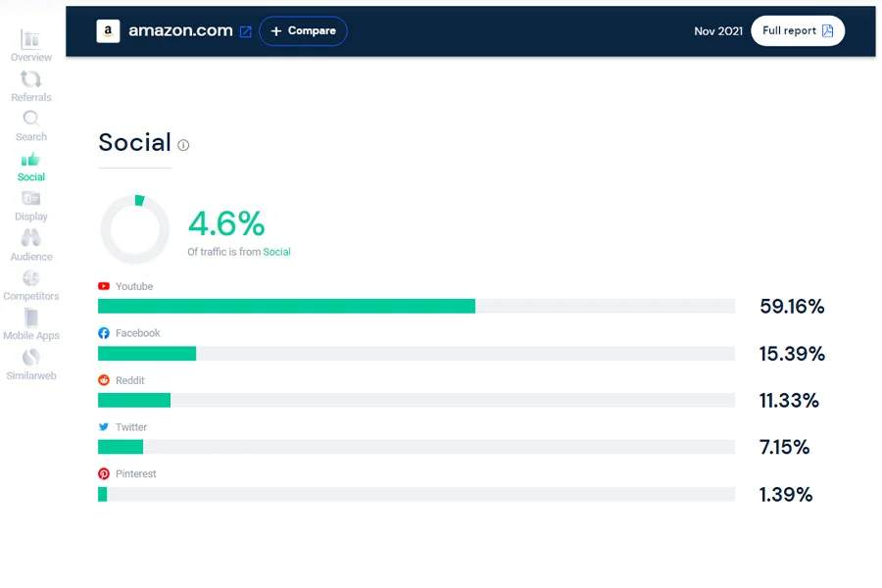Screen dimensions: 882x588
Task: Click the info icon beside Social heading
Action: pos(183,145)
